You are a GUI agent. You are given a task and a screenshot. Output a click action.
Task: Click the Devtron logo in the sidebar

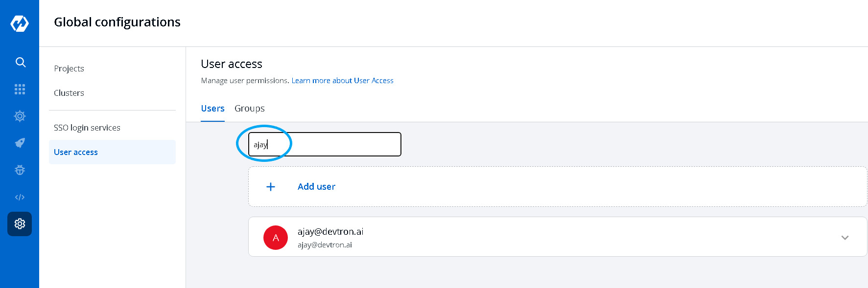[20, 23]
